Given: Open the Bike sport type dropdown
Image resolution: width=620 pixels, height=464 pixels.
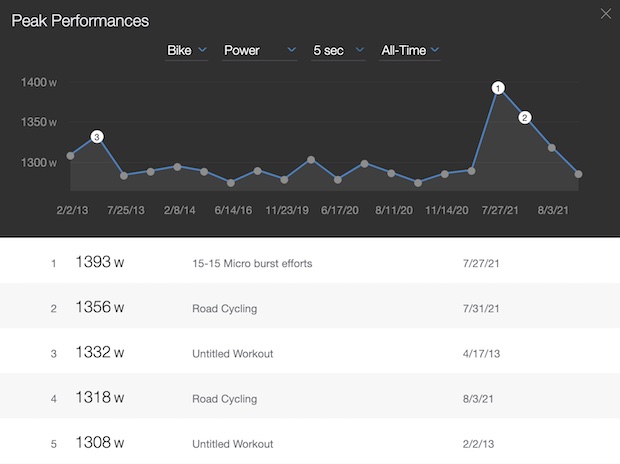Looking at the screenshot, I should 186,50.
